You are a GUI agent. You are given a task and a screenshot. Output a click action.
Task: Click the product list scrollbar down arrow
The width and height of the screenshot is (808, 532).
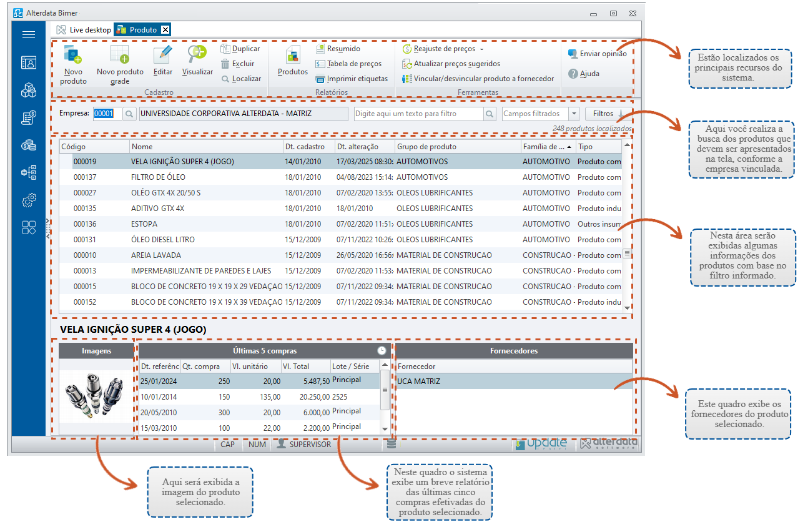point(627,308)
